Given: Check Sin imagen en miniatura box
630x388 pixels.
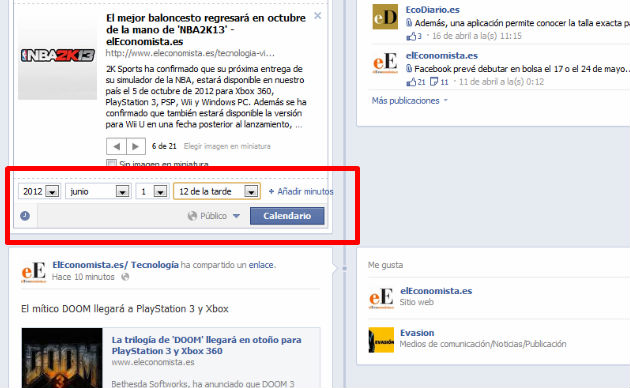Looking at the screenshot, I should coord(111,163).
